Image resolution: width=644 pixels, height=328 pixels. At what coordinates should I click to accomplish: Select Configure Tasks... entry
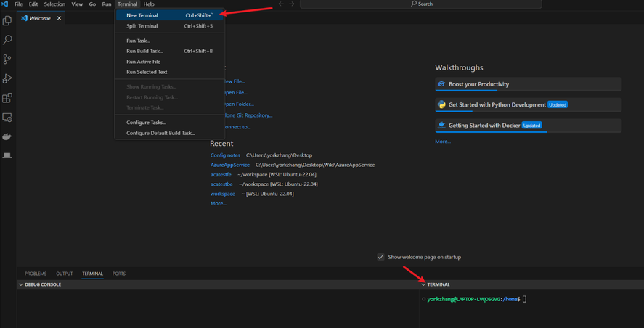[170, 123]
